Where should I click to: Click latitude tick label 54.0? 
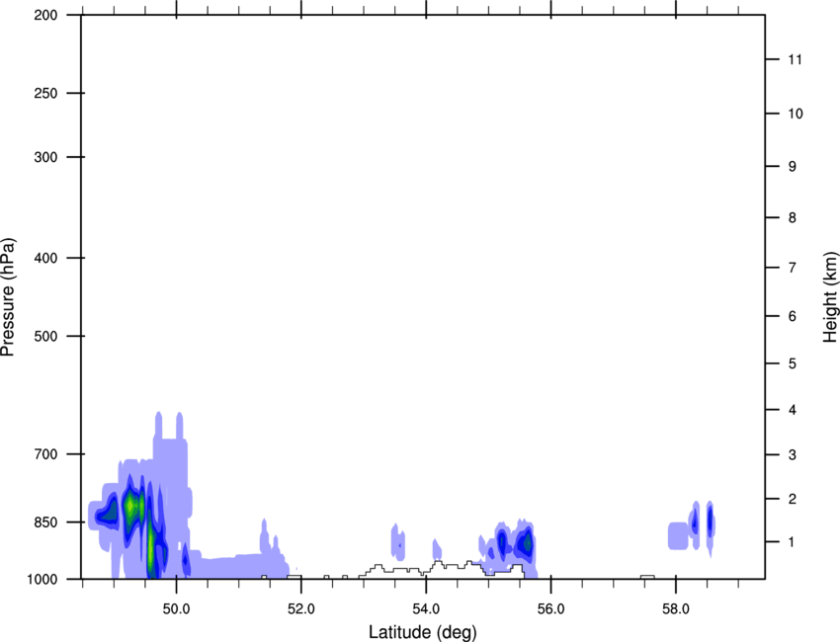point(426,609)
